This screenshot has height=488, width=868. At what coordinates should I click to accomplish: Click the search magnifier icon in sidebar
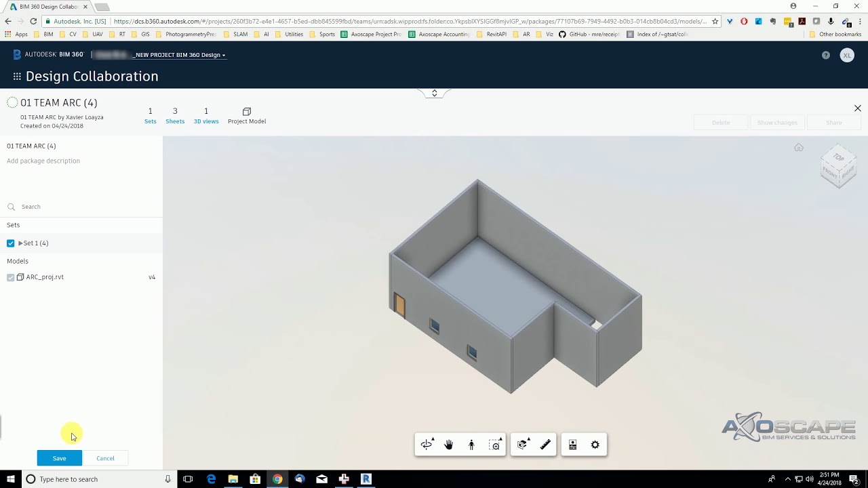click(x=11, y=207)
